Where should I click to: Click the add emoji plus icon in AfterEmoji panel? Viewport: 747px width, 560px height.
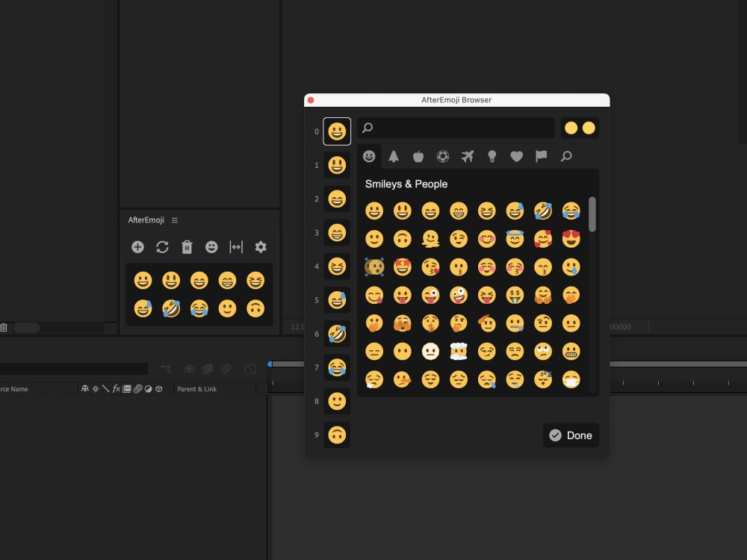coord(137,246)
